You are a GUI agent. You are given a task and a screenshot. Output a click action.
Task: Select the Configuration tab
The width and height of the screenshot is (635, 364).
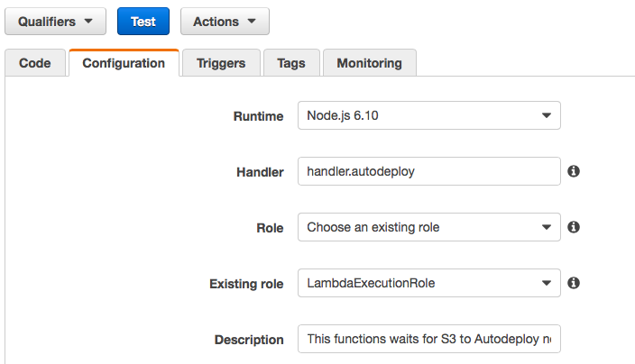point(124,63)
